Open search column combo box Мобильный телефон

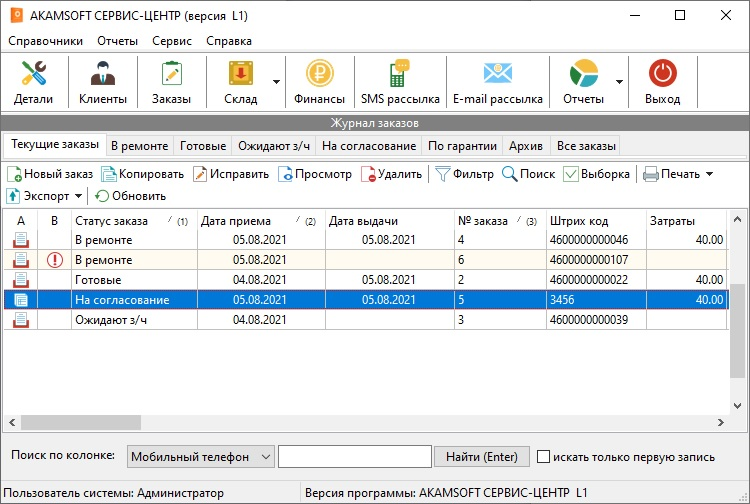[201, 457]
